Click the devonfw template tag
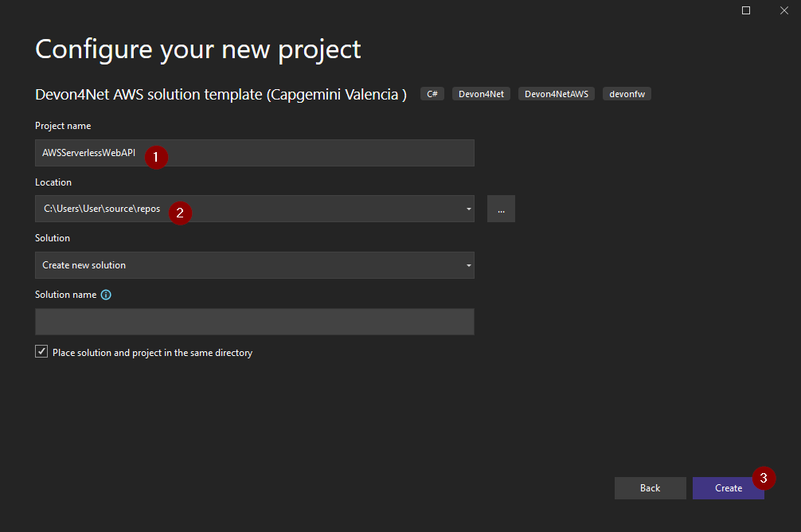This screenshot has width=801, height=532. (x=627, y=93)
